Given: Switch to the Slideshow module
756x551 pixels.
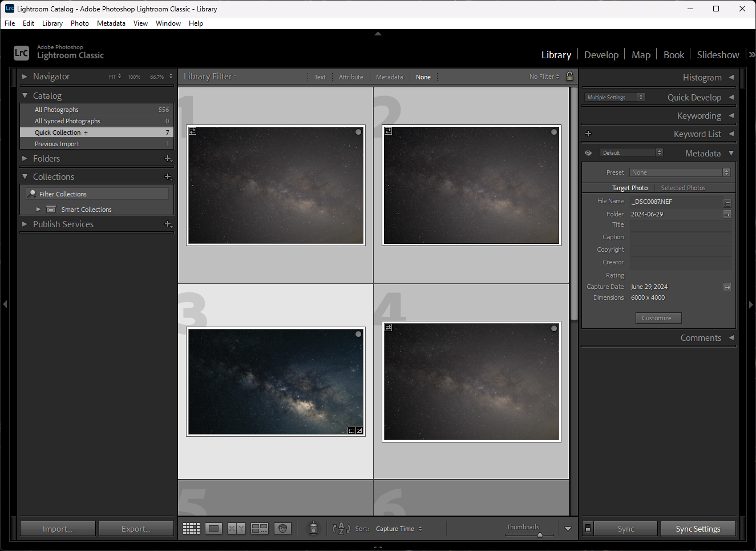Looking at the screenshot, I should point(718,55).
